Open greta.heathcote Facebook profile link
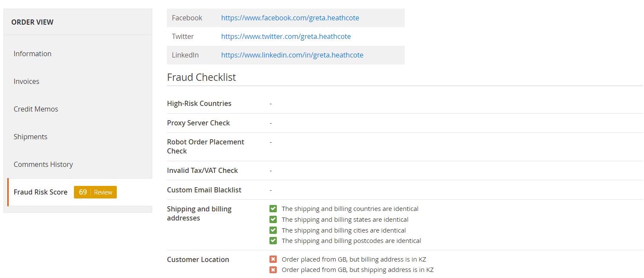 [290, 18]
